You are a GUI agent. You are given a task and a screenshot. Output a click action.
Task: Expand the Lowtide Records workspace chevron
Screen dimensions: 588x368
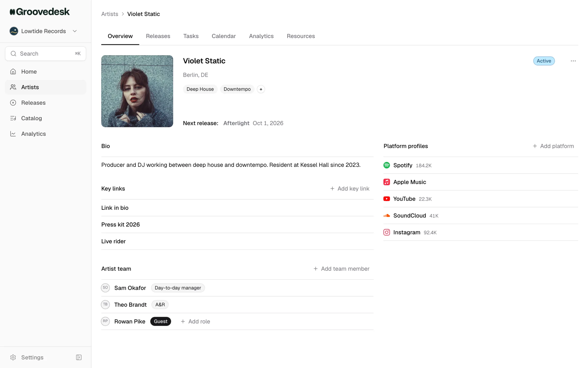pyautogui.click(x=75, y=31)
